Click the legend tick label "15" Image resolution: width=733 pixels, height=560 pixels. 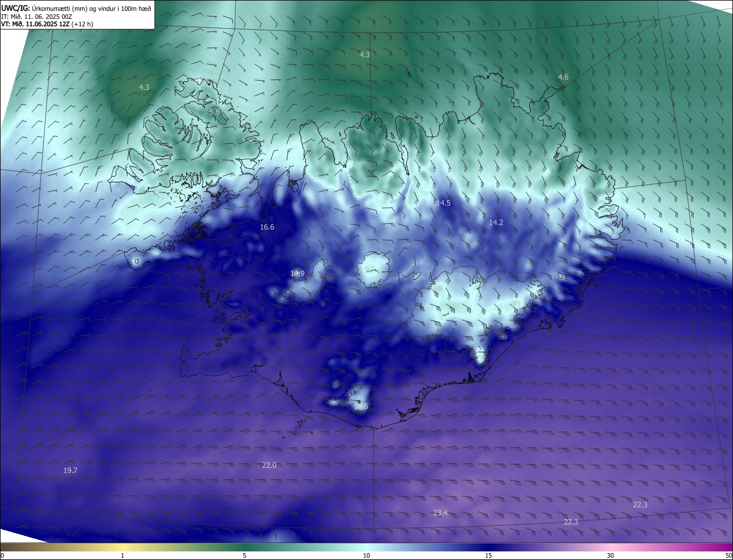488,555
